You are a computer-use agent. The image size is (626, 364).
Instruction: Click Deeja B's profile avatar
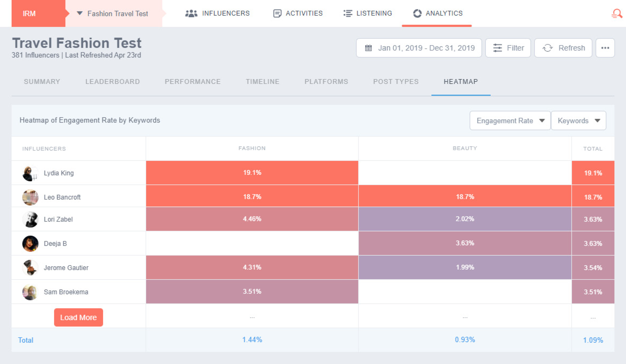click(x=30, y=243)
